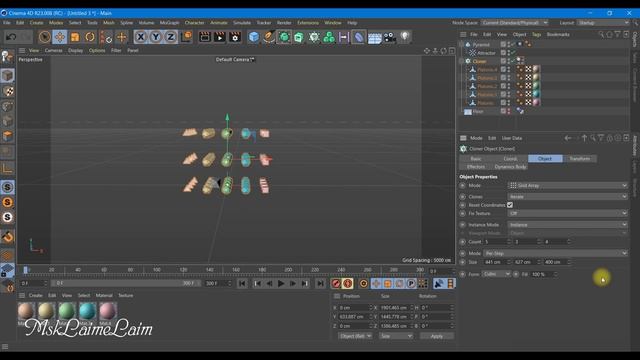The width and height of the screenshot is (640, 360).
Task: Activate the Scale tool
Action: (75, 37)
